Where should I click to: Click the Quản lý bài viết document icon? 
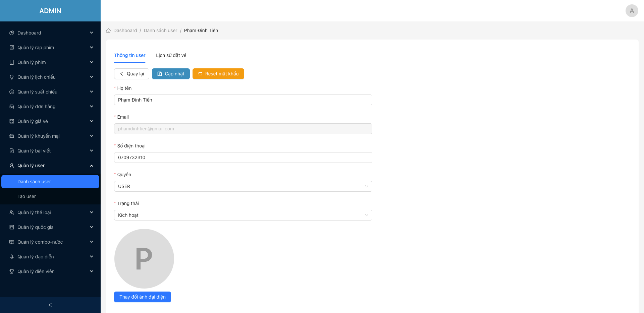click(12, 151)
